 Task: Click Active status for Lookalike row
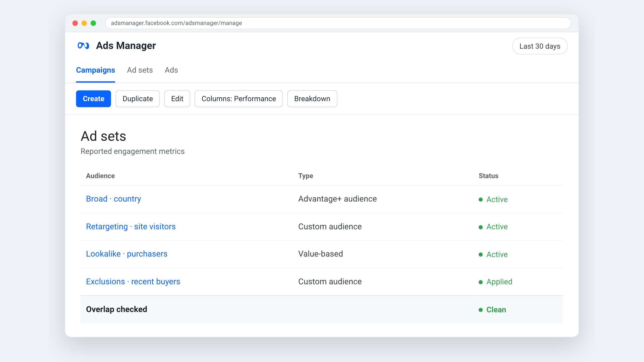tap(493, 254)
